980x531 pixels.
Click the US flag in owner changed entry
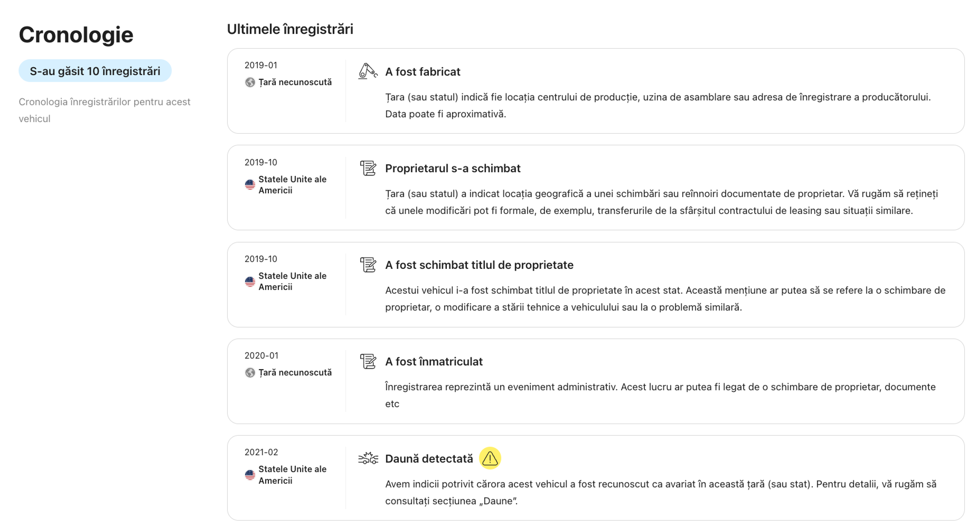click(x=250, y=184)
